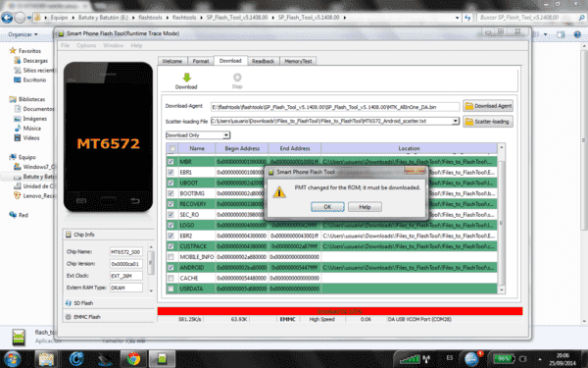This screenshot has width=588, height=368.
Task: Uncheck the MBR partition checkbox
Action: (171, 162)
